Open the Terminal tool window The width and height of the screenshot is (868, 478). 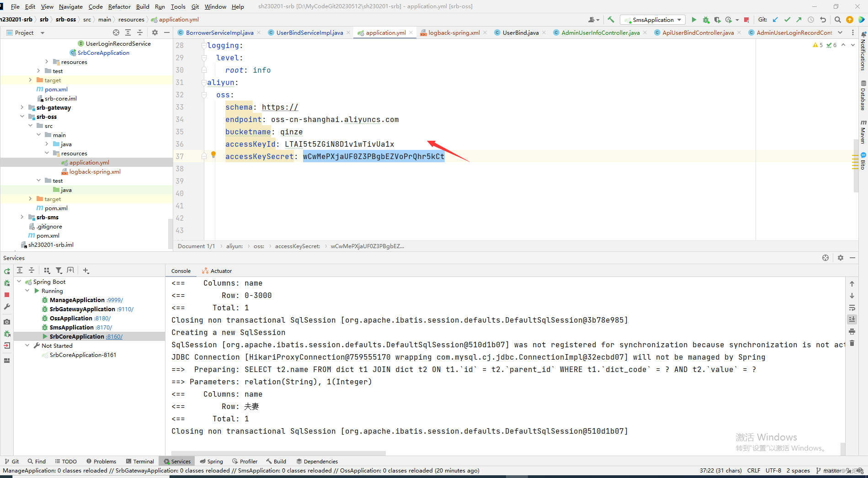[140, 462]
